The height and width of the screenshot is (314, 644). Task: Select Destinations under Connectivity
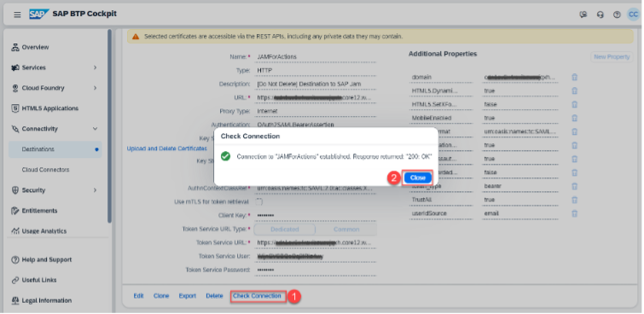55,149
